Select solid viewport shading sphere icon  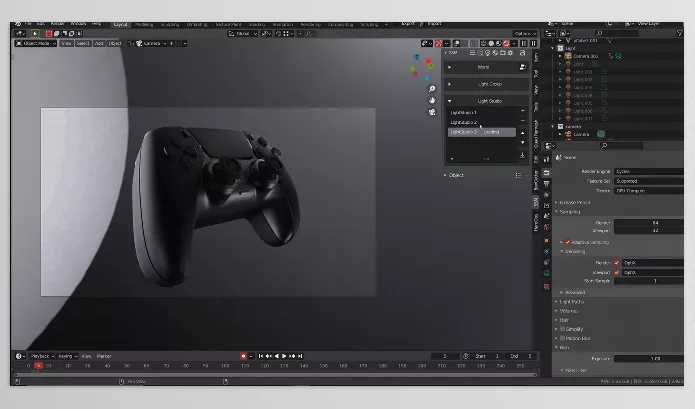click(x=491, y=43)
